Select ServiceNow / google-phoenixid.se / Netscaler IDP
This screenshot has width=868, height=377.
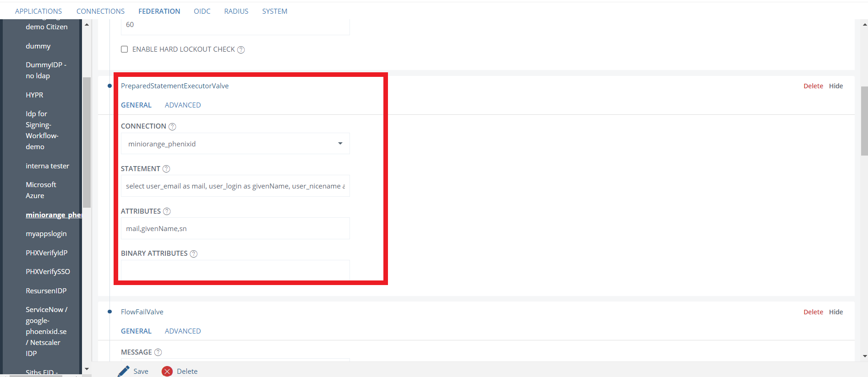point(46,332)
